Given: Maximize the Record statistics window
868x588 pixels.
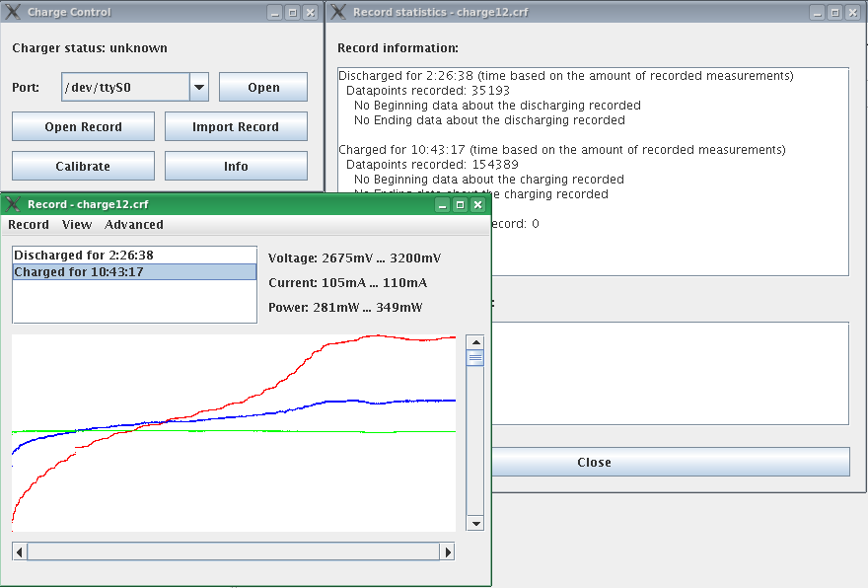Looking at the screenshot, I should pos(834,12).
